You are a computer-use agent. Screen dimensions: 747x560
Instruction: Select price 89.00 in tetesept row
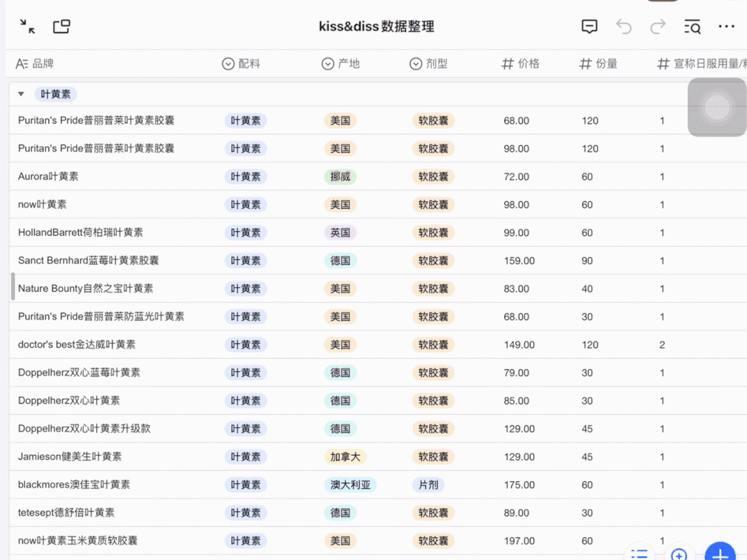tap(517, 513)
